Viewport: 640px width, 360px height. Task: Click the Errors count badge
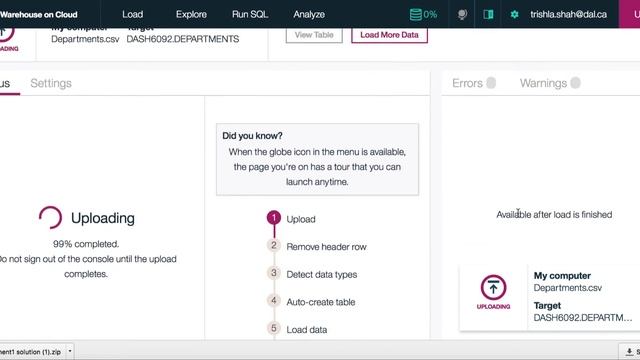[x=491, y=83]
